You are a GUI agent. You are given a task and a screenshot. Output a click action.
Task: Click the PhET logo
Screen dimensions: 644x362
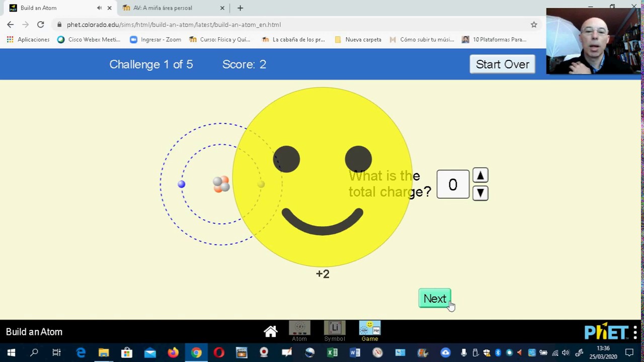tap(606, 332)
